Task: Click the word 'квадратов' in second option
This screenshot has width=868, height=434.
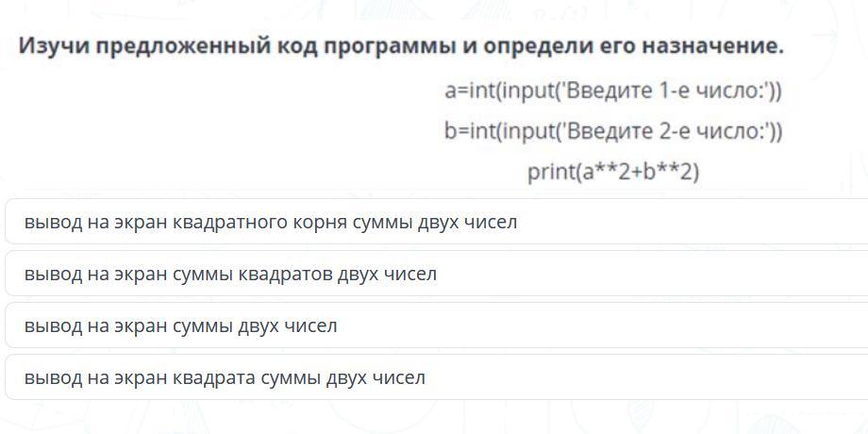Action: tap(284, 275)
